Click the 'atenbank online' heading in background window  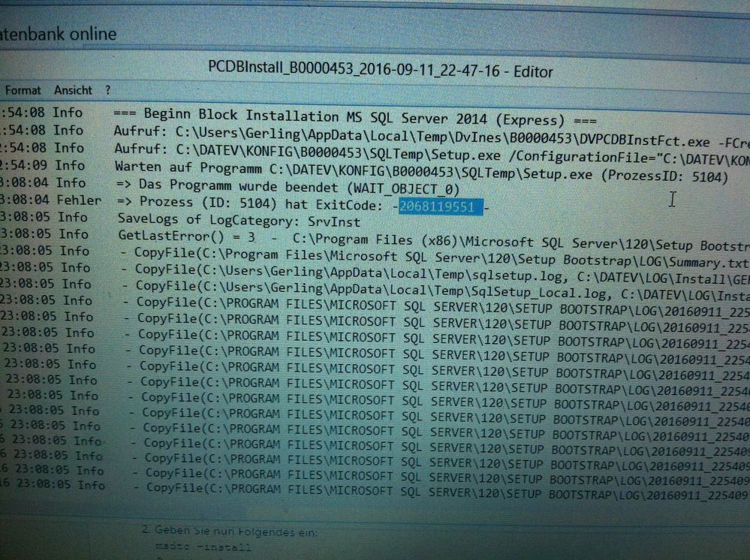58,34
